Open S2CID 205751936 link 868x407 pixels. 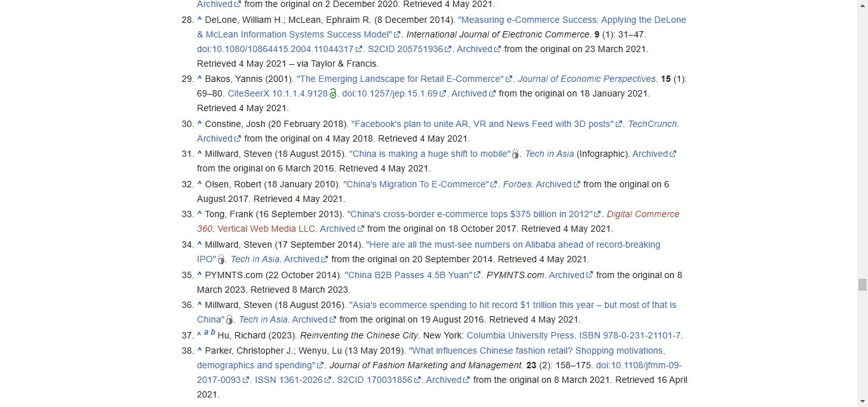click(410, 49)
